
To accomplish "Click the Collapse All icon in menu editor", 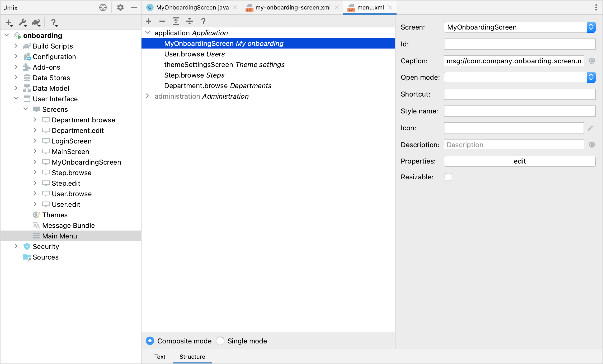I will coord(190,21).
